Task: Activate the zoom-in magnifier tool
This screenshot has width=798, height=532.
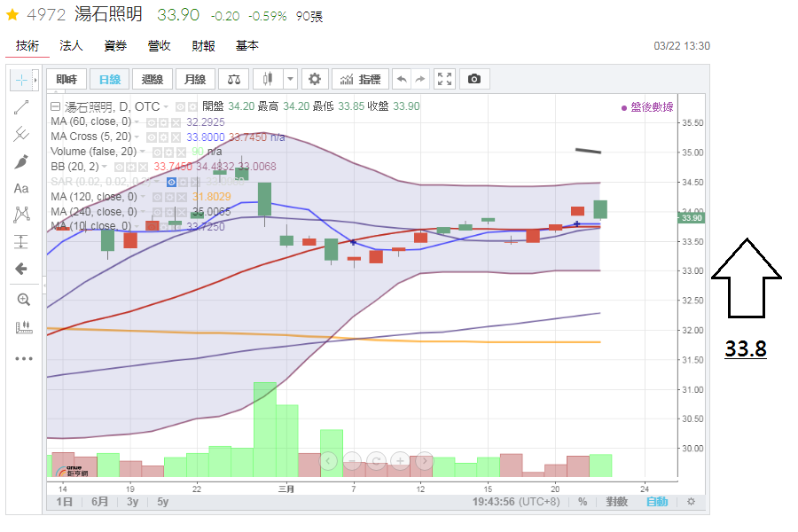Action: pyautogui.click(x=23, y=300)
